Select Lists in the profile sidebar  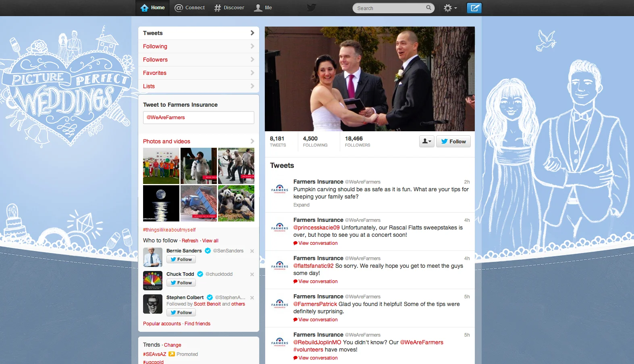198,86
